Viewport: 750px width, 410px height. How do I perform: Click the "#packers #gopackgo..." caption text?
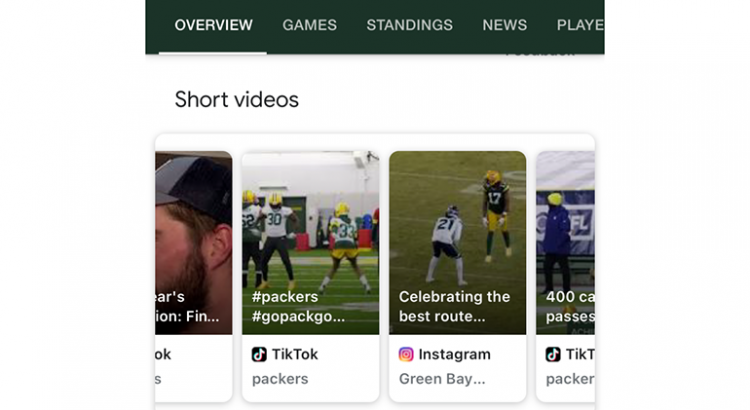[x=299, y=306]
